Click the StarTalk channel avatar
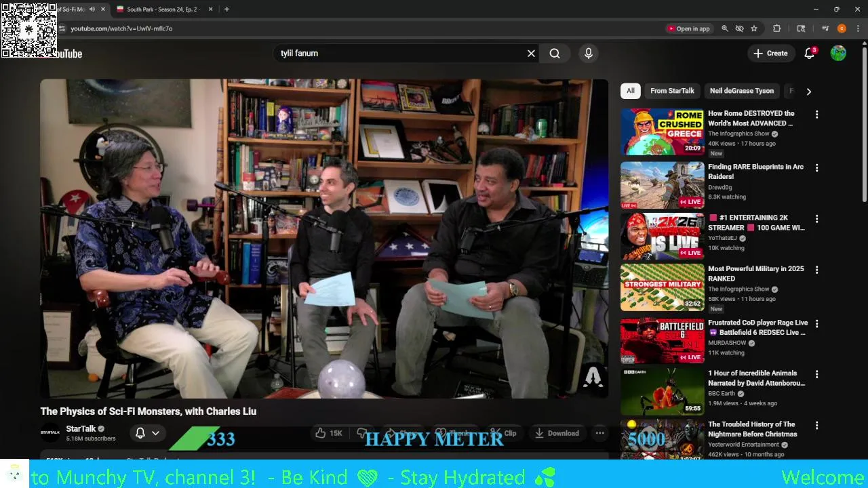This screenshot has width=868, height=488. pos(50,433)
